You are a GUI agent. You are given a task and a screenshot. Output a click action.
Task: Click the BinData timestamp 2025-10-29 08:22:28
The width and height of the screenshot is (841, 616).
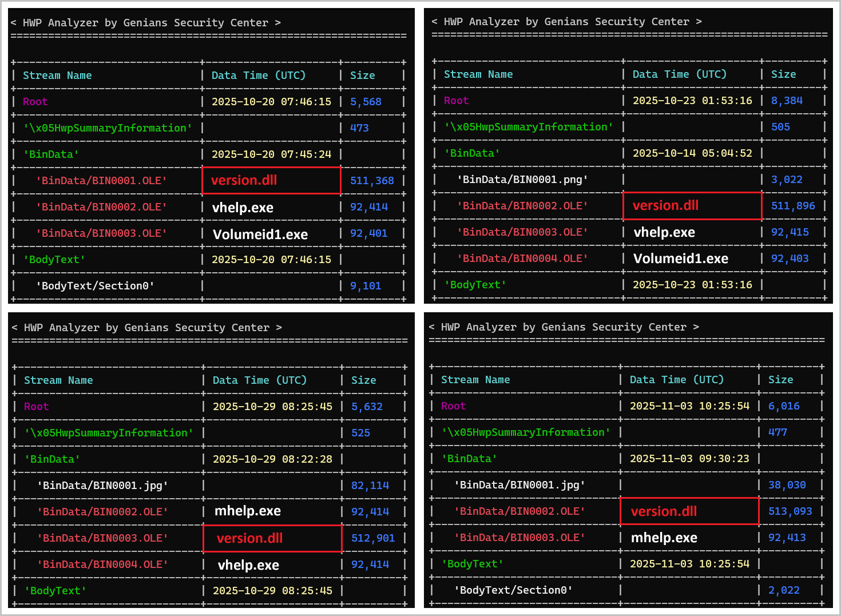pyautogui.click(x=272, y=459)
